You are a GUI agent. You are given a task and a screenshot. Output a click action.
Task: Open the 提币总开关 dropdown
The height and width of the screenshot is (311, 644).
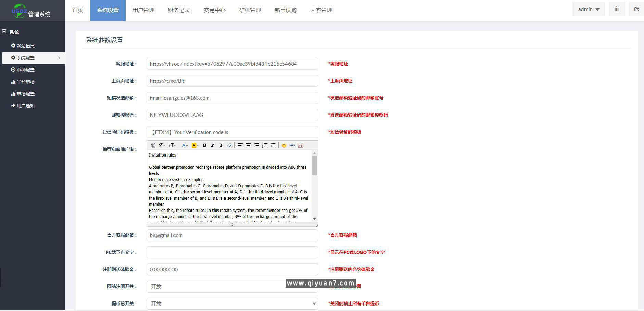coord(232,303)
